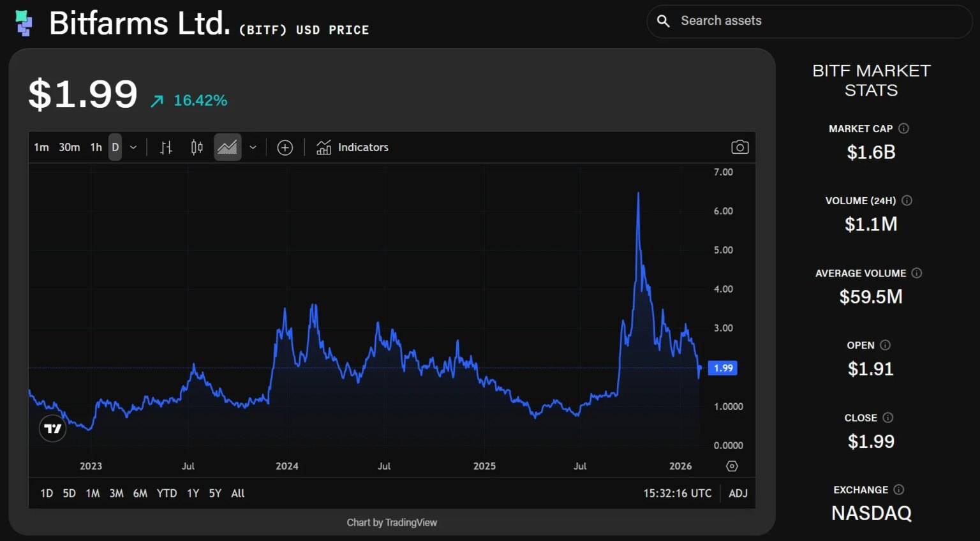Select the 5Y date range
Viewport: 980px width, 541px height.
click(x=215, y=493)
